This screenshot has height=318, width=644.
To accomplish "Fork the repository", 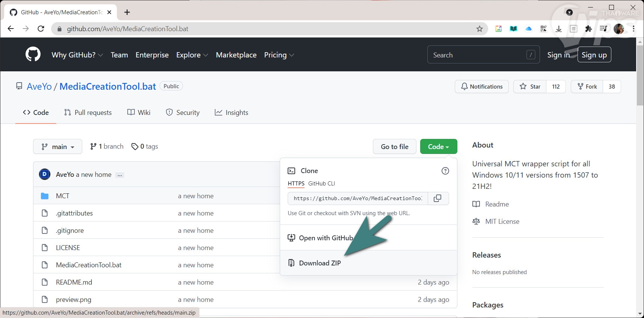I will 587,86.
